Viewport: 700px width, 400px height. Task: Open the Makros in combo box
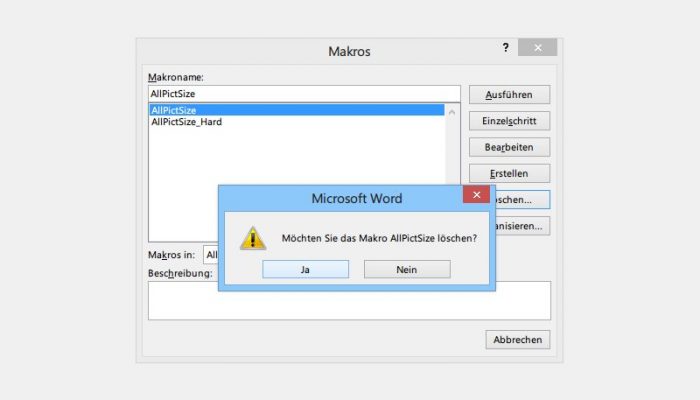[x=211, y=254]
